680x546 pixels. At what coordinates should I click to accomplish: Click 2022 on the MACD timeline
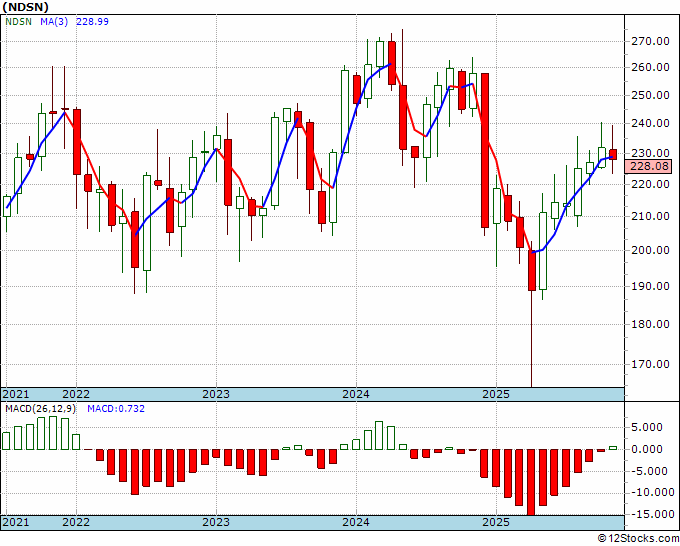tap(76, 522)
